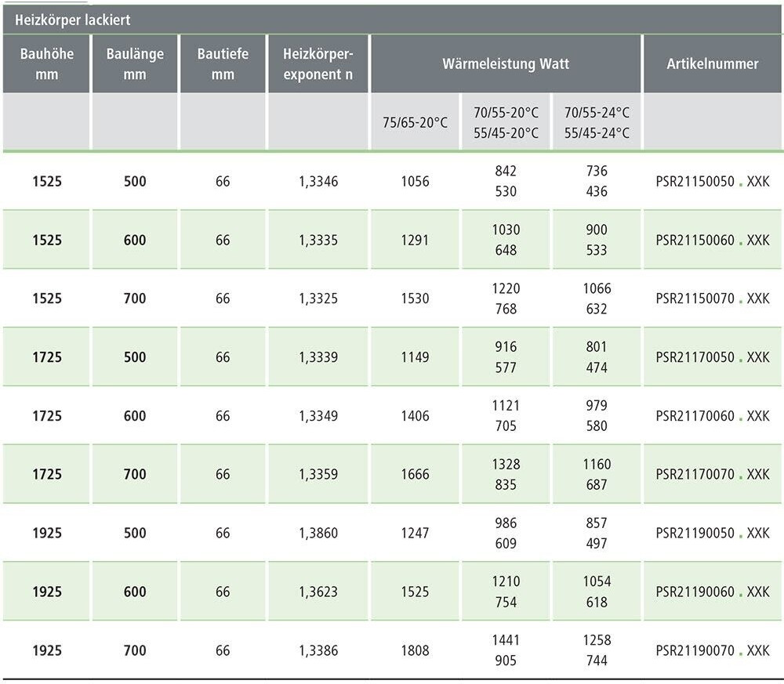Viewport: 784px width, 684px height.
Task: Click the 70/55-24°C sub-header cell
Action: coord(597,122)
